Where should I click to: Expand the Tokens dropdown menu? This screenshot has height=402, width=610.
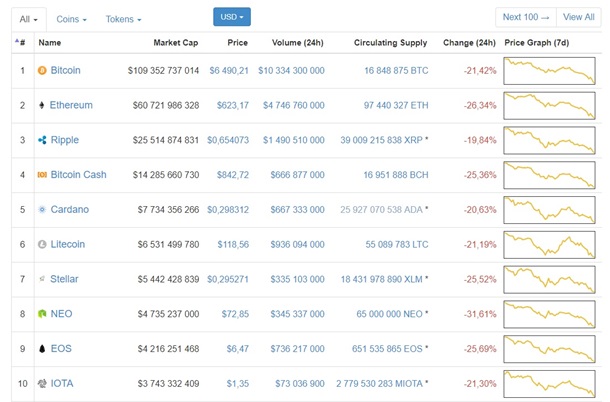(x=123, y=19)
